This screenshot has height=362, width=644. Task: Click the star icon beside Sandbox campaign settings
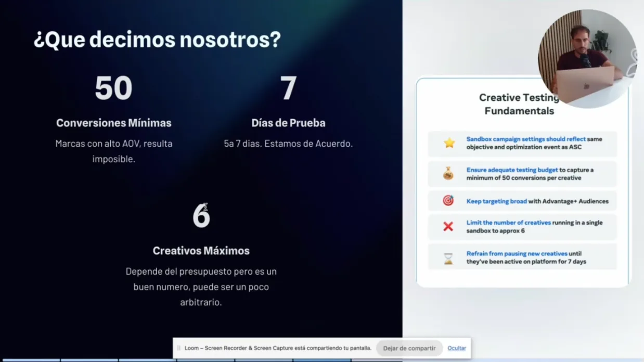[449, 143]
